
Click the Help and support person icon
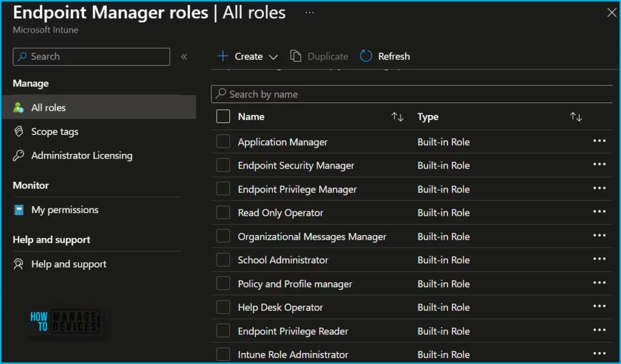click(x=18, y=264)
